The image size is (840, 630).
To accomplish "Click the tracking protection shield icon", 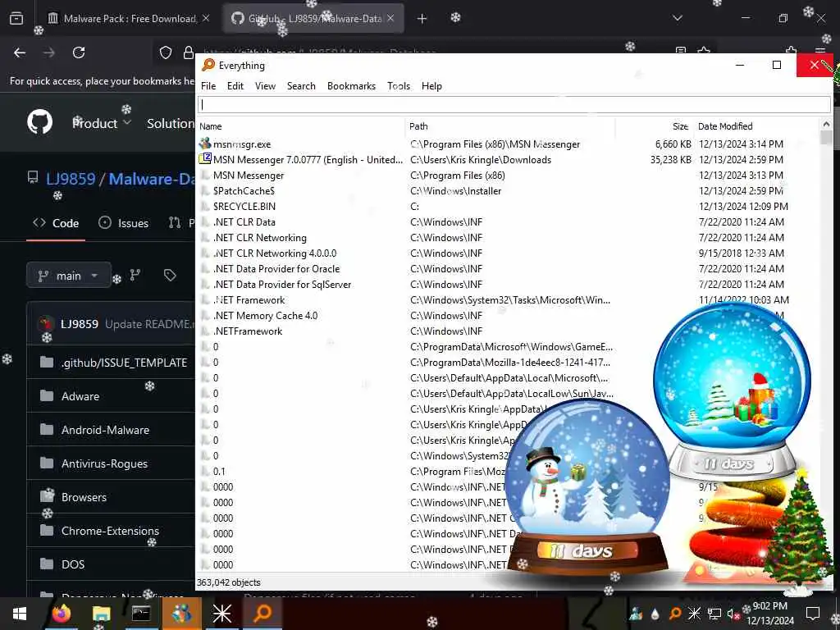I will [x=166, y=52].
